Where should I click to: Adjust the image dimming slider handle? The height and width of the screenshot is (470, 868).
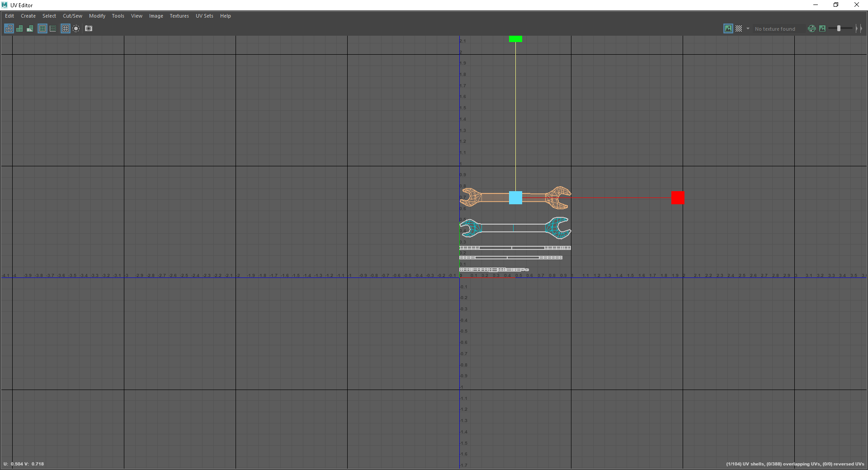pyautogui.click(x=839, y=28)
